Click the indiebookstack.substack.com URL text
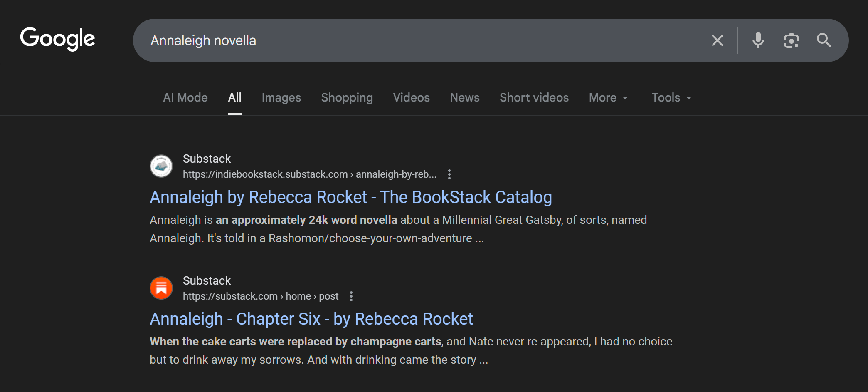Viewport: 868px width, 392px height. tap(310, 174)
